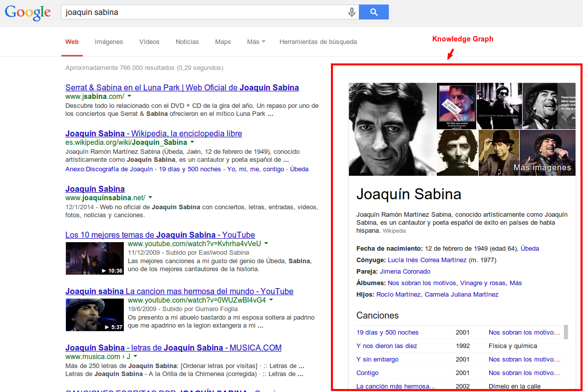
Task: Expand the arrow next to www.jsabina.com/
Action: pos(129,96)
